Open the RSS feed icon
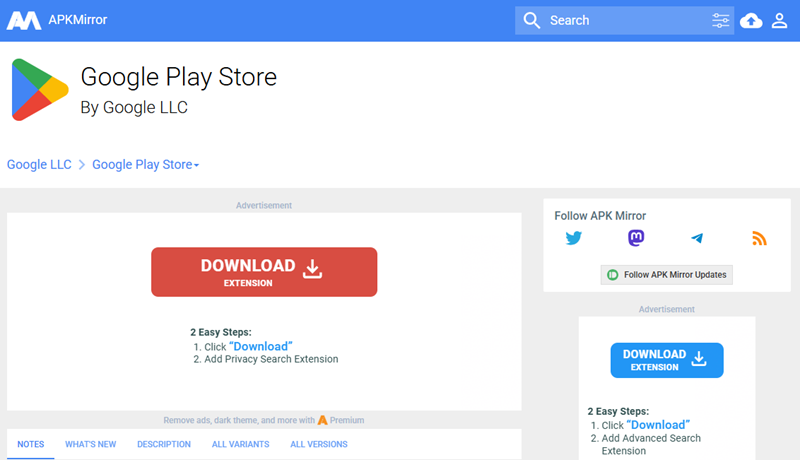The image size is (800, 460). (759, 238)
